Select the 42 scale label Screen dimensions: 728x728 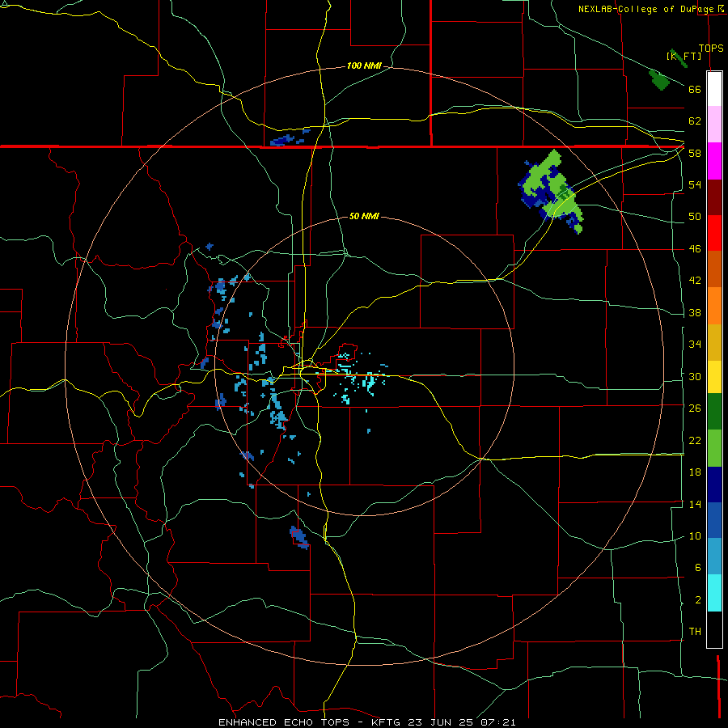point(695,281)
